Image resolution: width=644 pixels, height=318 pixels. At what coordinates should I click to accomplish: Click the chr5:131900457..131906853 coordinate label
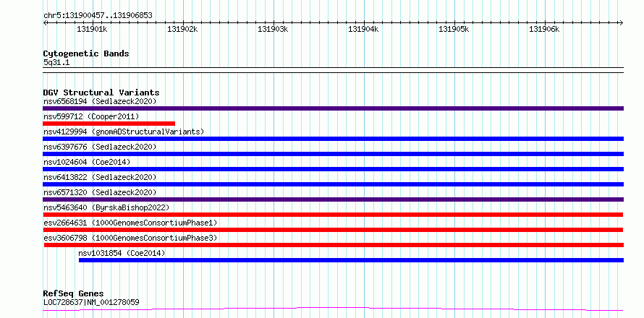point(98,16)
